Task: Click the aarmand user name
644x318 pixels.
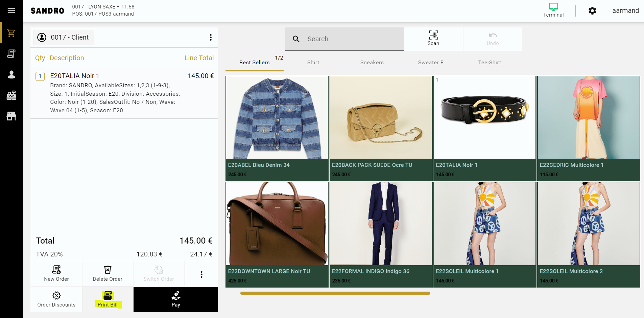Action: pyautogui.click(x=625, y=10)
